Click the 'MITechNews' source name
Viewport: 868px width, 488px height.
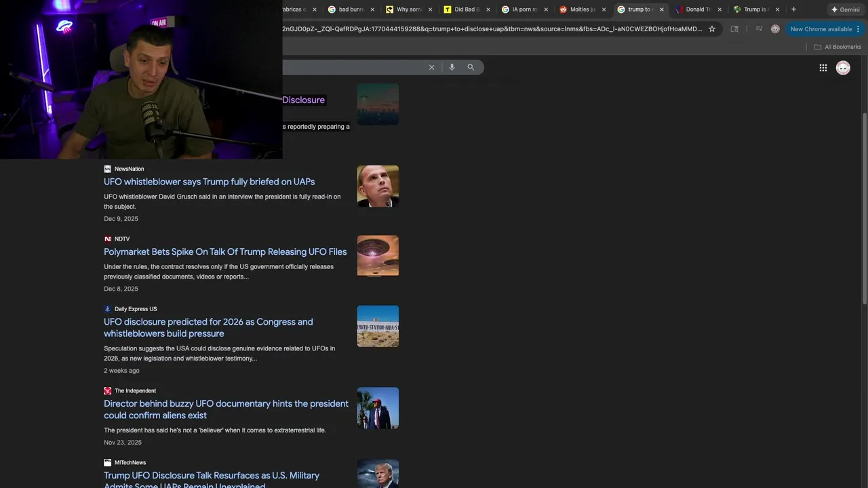pyautogui.click(x=130, y=463)
